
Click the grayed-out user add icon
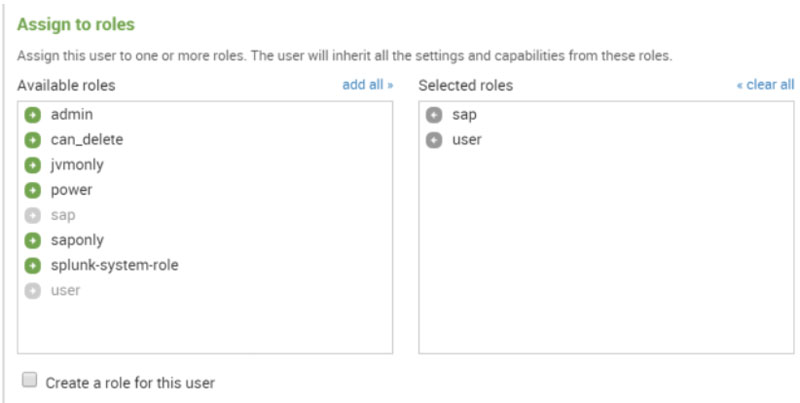(32, 290)
